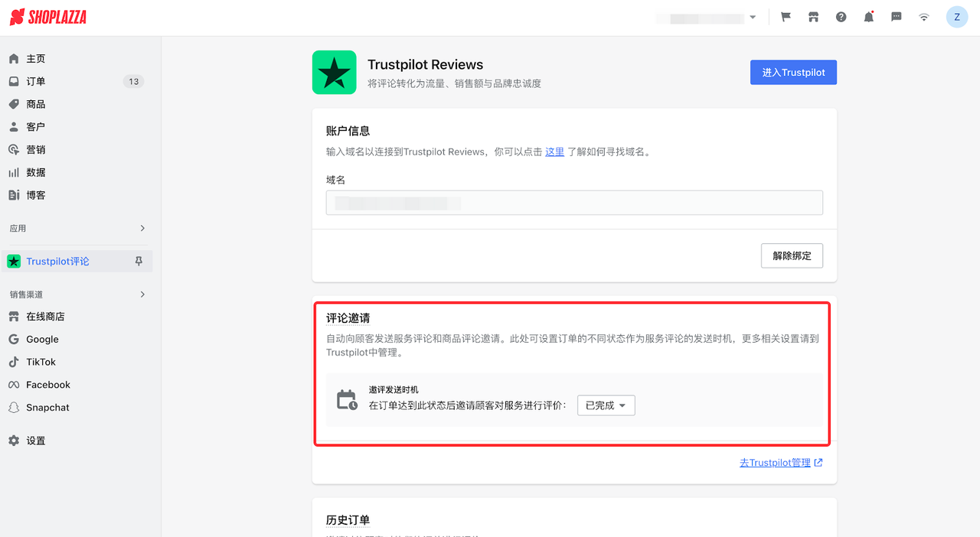Open the messages chat icon
This screenshot has width=980, height=537.
coord(896,16)
